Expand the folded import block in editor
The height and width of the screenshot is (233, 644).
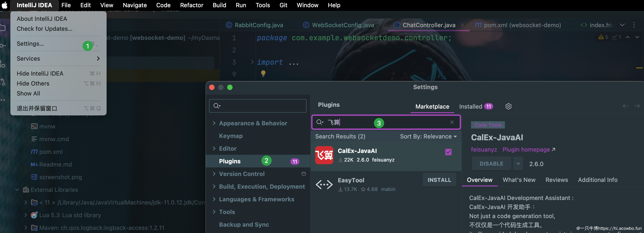[x=252, y=62]
